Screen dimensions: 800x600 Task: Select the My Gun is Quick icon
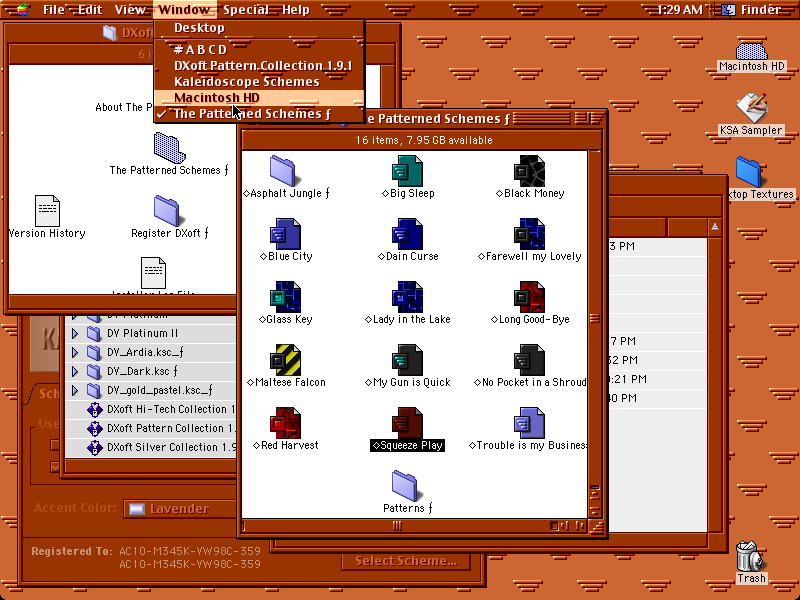point(407,360)
